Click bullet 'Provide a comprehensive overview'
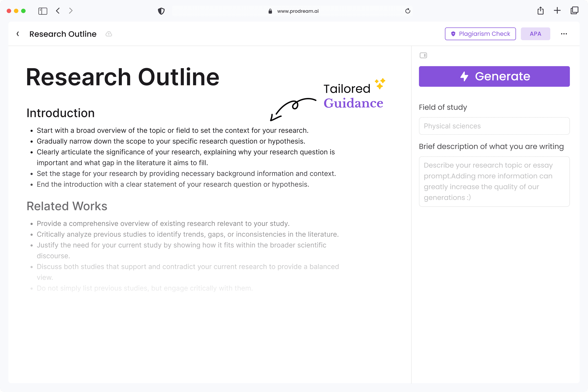The height and width of the screenshot is (392, 588). 163,224
